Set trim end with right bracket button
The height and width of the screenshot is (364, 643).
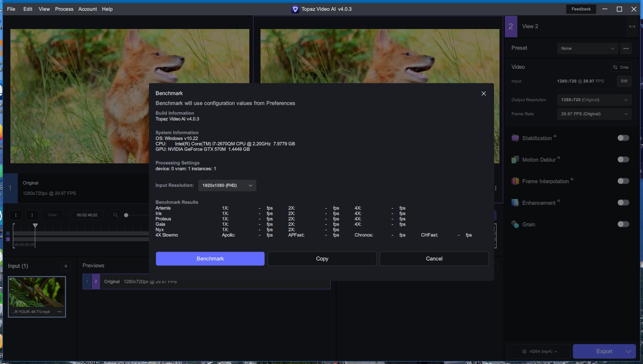(x=32, y=215)
